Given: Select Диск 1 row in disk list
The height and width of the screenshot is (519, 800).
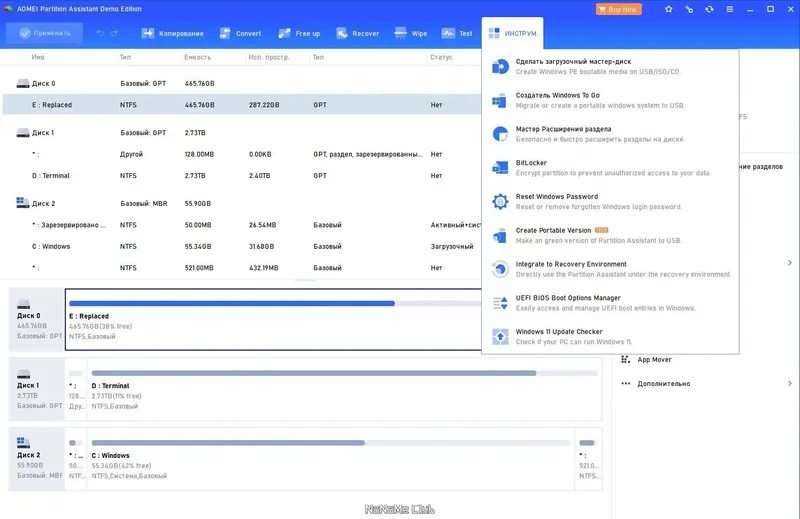Looking at the screenshot, I should coord(242,133).
